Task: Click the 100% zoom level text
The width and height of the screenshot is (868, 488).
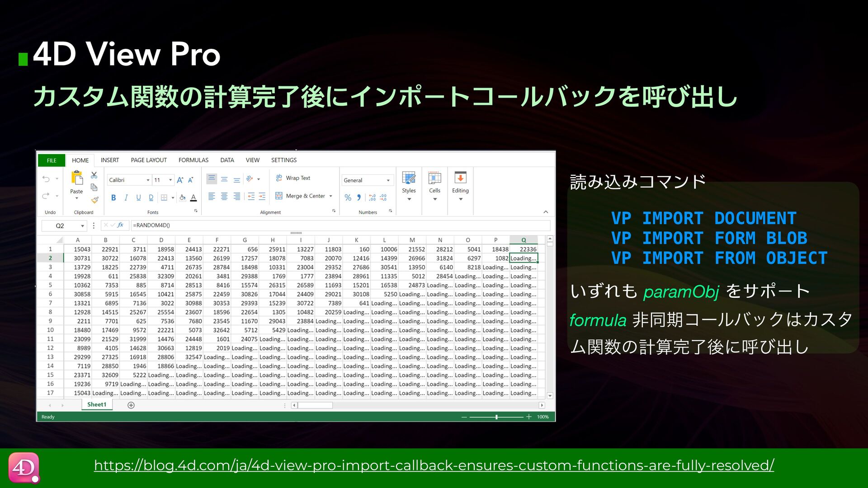Action: tap(543, 417)
